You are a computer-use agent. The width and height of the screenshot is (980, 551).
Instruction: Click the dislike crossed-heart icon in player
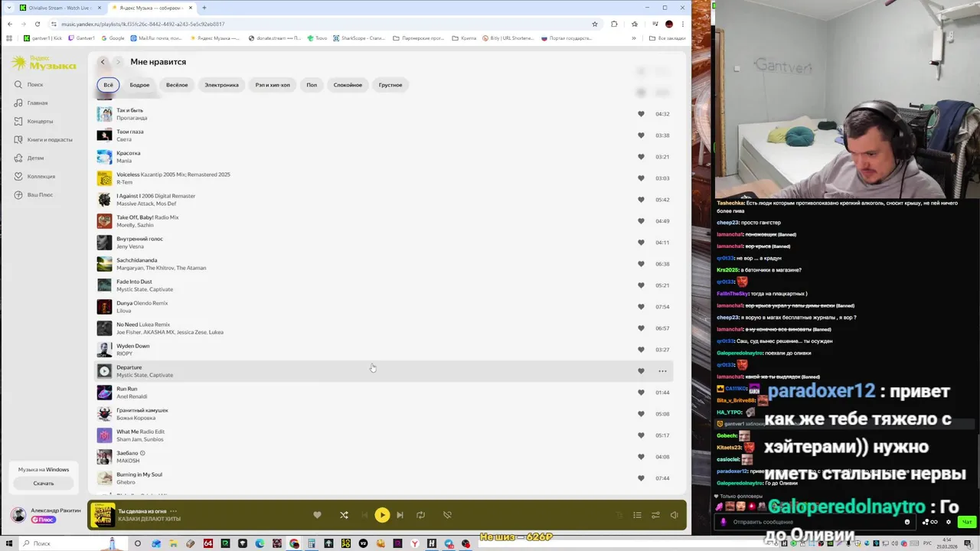click(x=447, y=515)
